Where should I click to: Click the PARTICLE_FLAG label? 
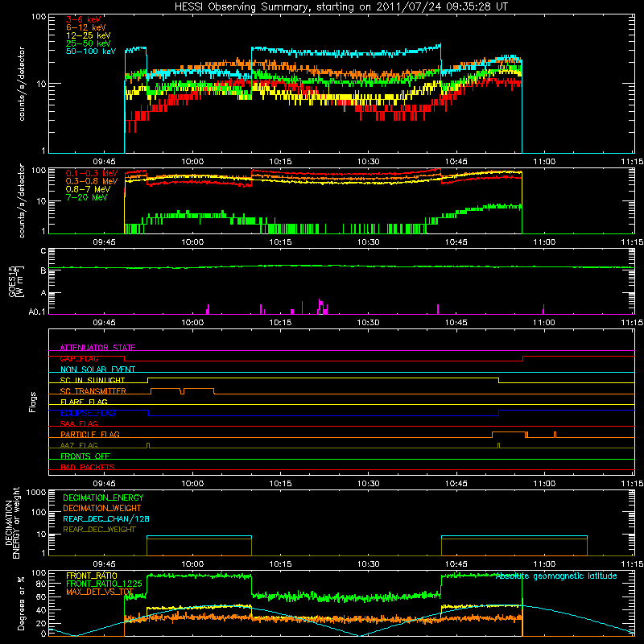90,434
